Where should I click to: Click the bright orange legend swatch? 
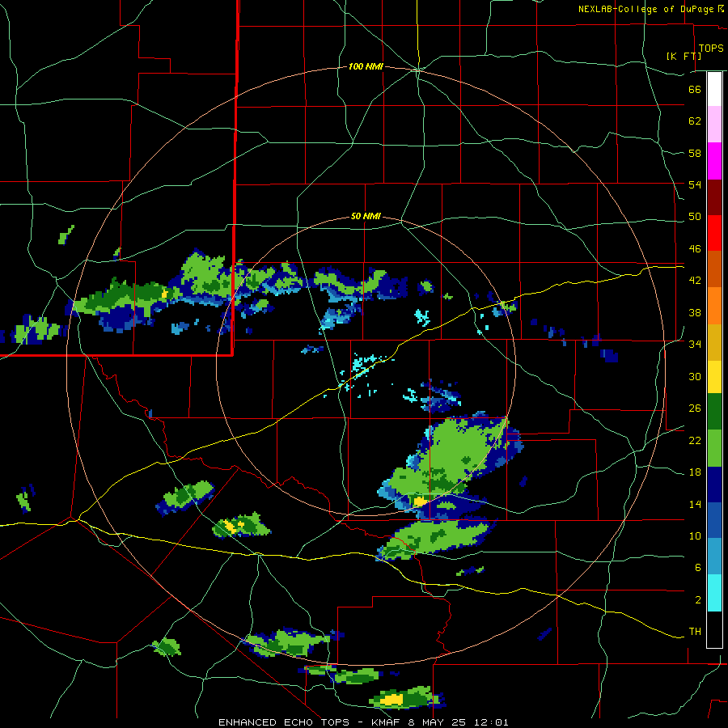pyautogui.click(x=714, y=306)
